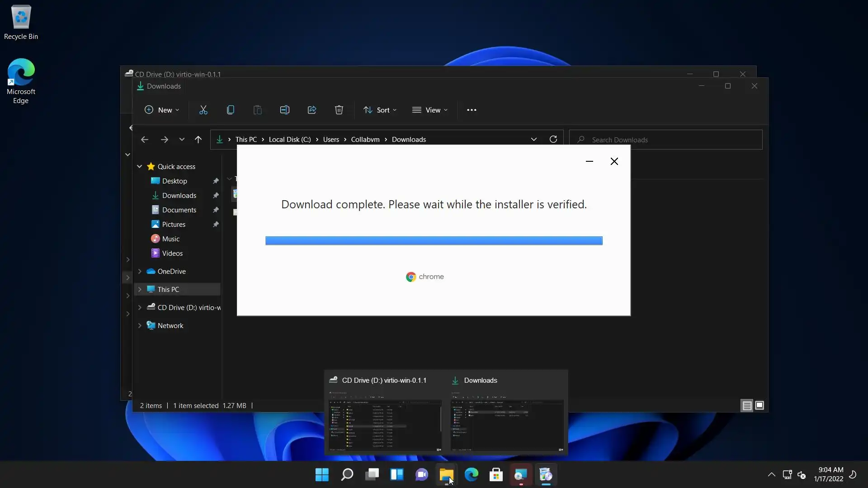Click the Cut scissors icon in toolbar
Image resolution: width=868 pixels, height=488 pixels.
(203, 110)
